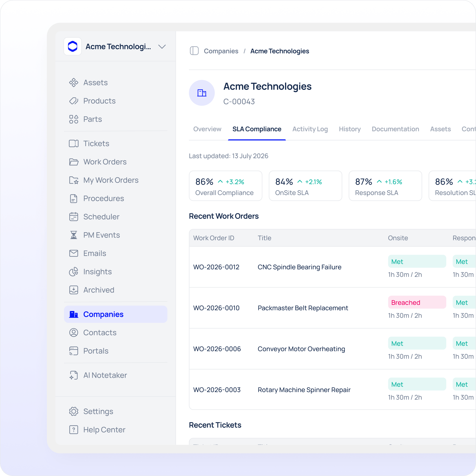Open the Tickets icon in sidebar

(73, 143)
